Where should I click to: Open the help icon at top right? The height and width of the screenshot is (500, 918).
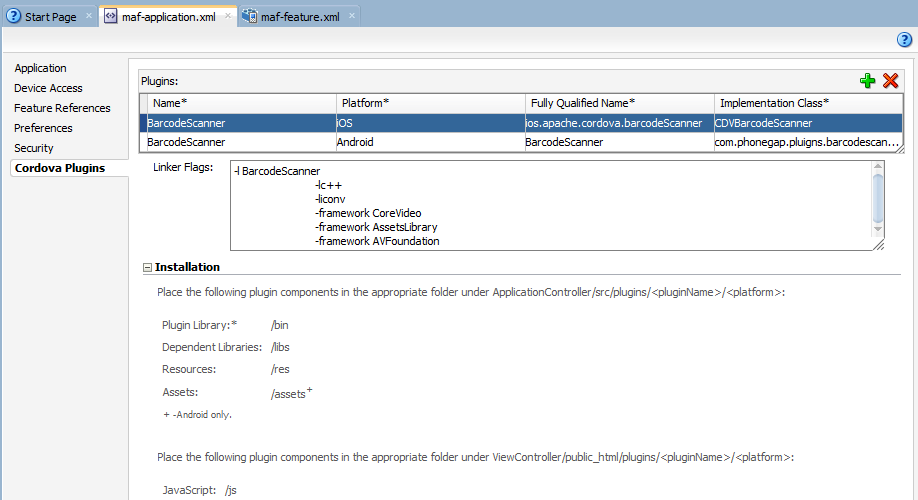[904, 40]
